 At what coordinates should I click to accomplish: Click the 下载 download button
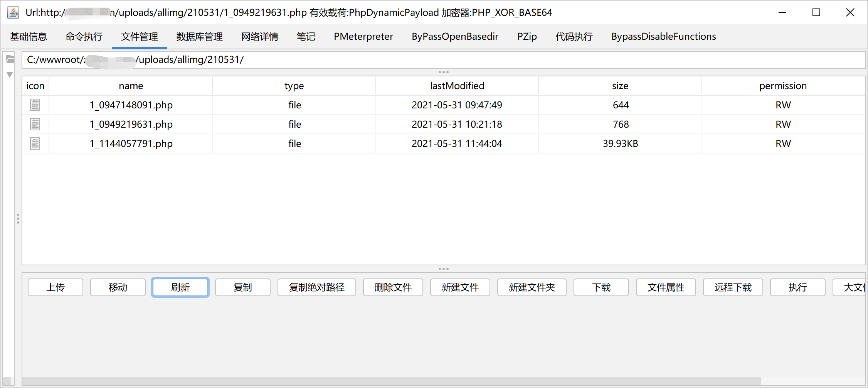pyautogui.click(x=601, y=287)
